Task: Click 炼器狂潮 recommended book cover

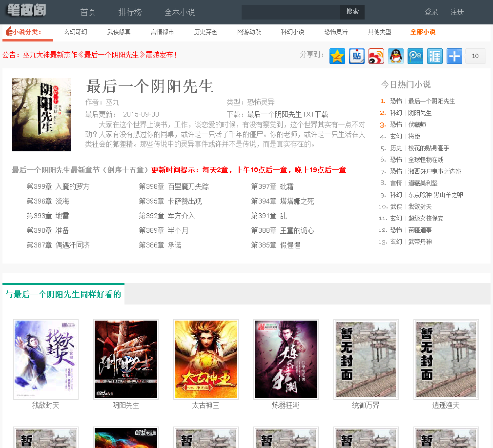Action: pos(286,359)
